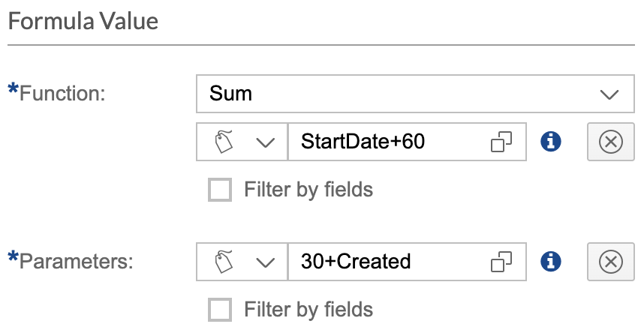The width and height of the screenshot is (644, 330).
Task: Click the tag icon beside 30+Created
Action: pos(223,261)
